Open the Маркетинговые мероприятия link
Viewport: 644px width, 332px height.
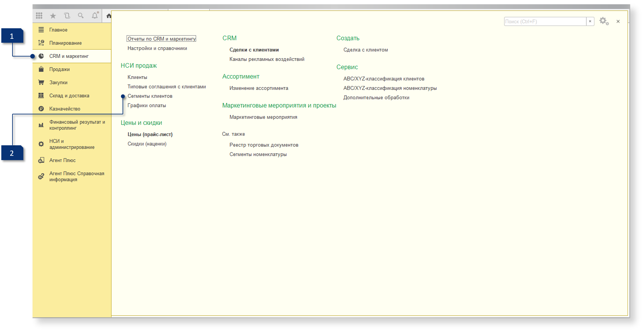(263, 117)
